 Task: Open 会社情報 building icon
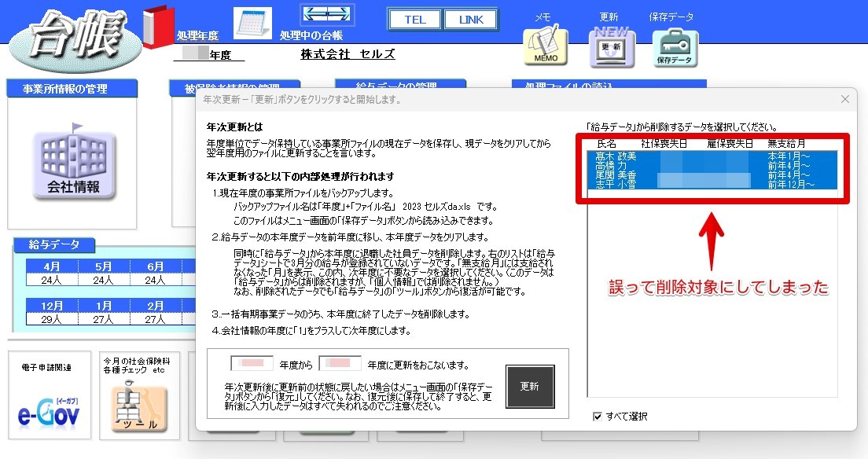pyautogui.click(x=74, y=161)
